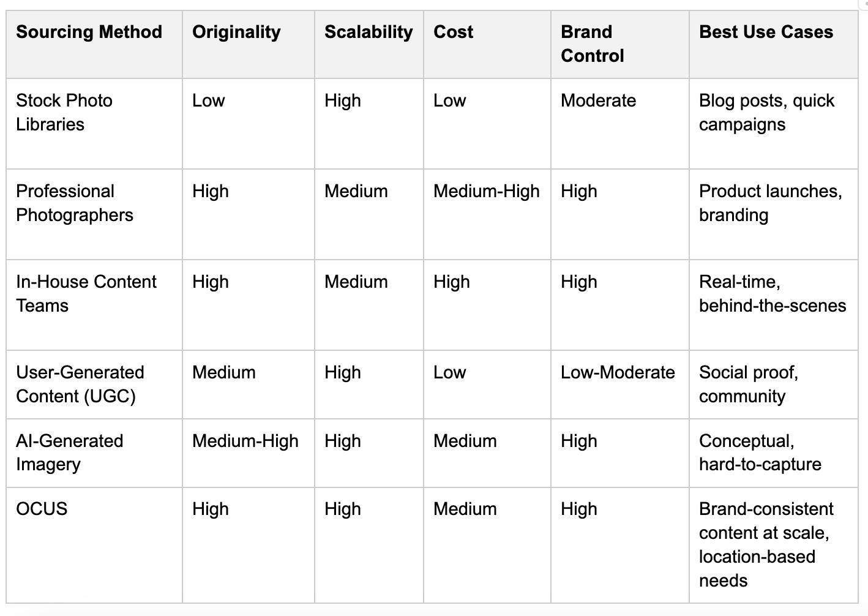Click the Scalability header cell
Image resolution: width=868 pixels, height=616 pixels.
pos(369,32)
